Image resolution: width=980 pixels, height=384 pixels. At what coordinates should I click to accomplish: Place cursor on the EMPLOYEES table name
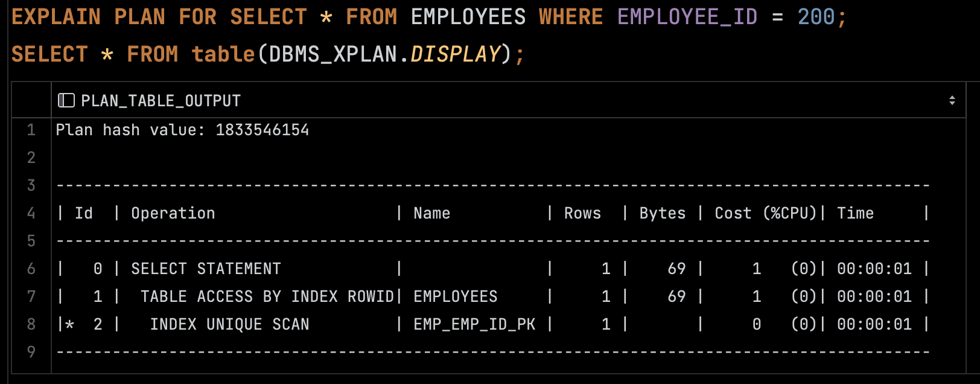pos(468,17)
